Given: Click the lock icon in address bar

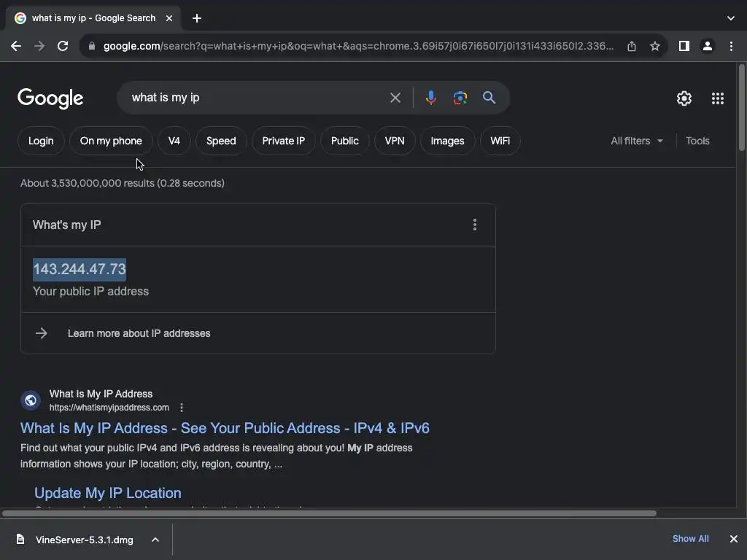Looking at the screenshot, I should [92, 46].
